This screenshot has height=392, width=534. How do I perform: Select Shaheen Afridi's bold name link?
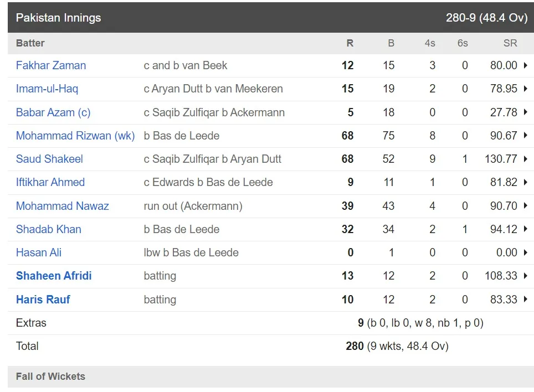pyautogui.click(x=54, y=276)
